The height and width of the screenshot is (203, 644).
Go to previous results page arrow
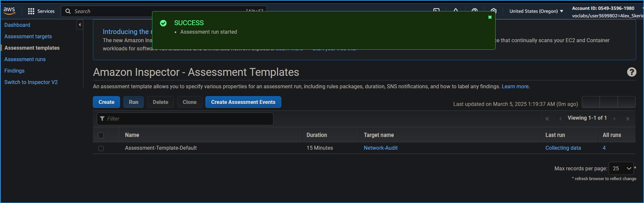[560, 119]
